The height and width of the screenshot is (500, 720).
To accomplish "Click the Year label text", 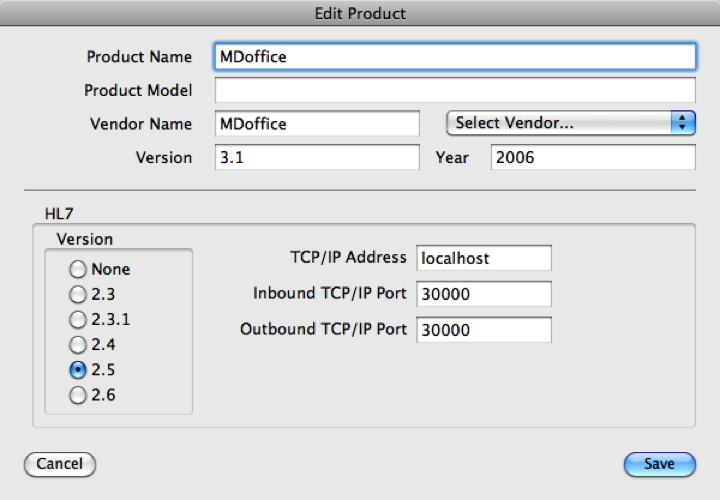I will coord(452,158).
